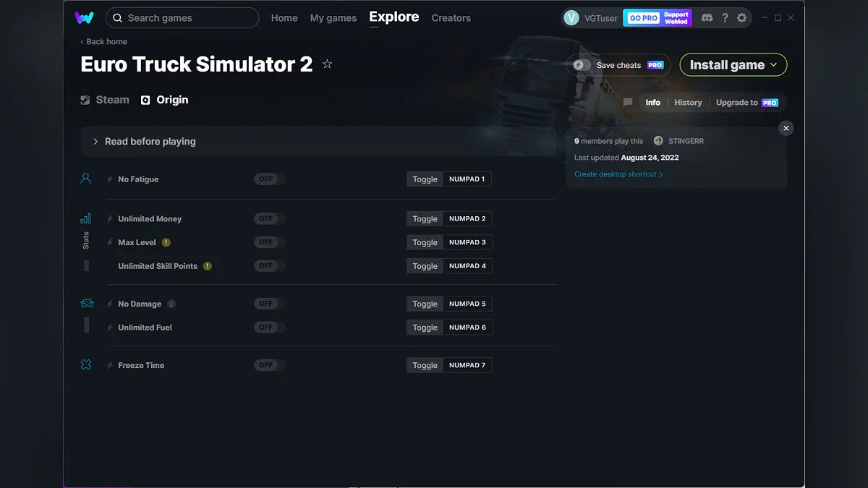This screenshot has width=868, height=488.
Task: Turn on the Unlimited Money switch
Action: pos(268,218)
